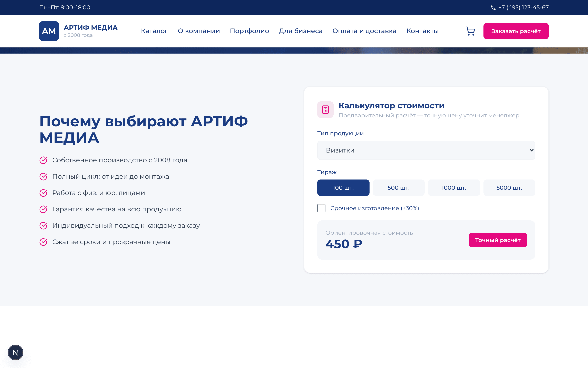Click checkmark icon beside 'Работа с физ.'
Viewport: 588px width, 368px height.
coord(43,193)
